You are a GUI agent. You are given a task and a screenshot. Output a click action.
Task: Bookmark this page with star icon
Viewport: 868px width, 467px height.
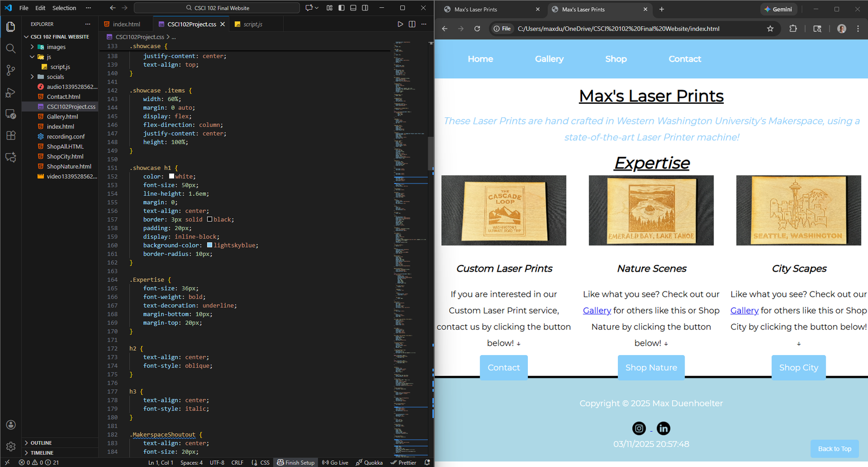pyautogui.click(x=770, y=29)
